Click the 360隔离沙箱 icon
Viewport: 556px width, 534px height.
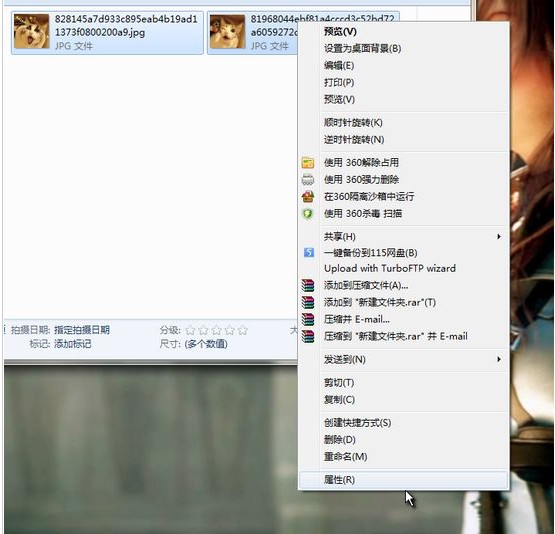[308, 196]
